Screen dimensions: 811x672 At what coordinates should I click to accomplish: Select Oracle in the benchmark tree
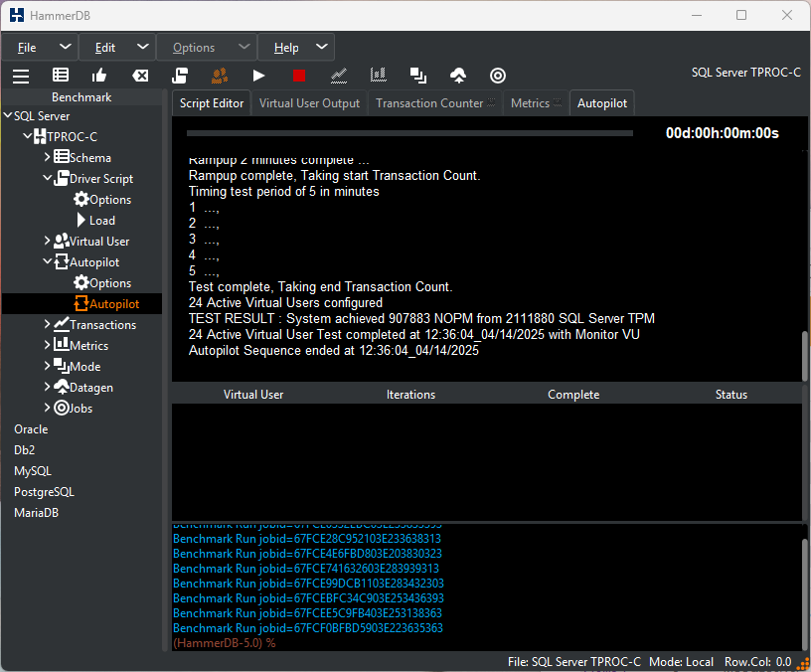pos(31,429)
